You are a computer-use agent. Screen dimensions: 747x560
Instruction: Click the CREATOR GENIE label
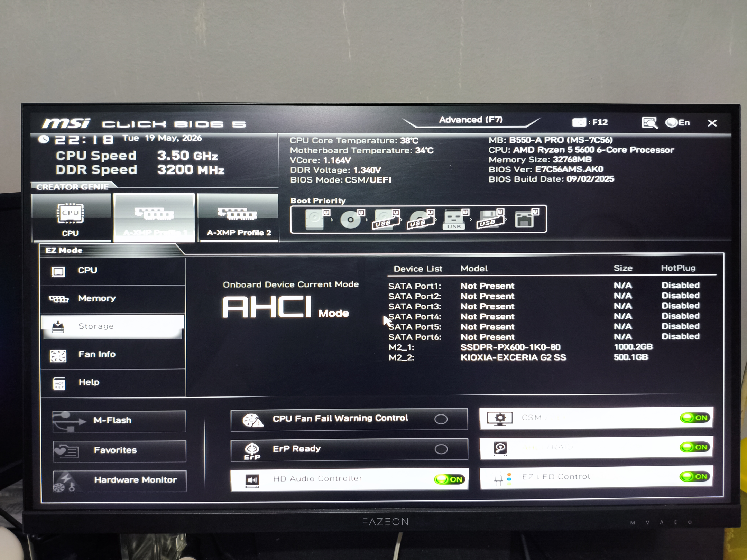point(72,187)
